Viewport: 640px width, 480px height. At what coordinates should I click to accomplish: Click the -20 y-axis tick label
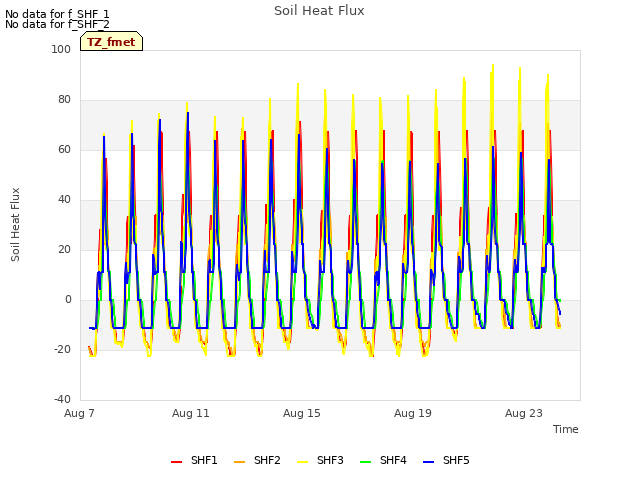(62, 349)
